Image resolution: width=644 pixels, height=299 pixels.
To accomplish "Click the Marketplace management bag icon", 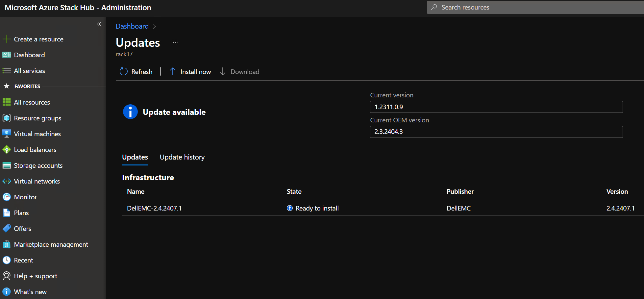I will [x=7, y=244].
